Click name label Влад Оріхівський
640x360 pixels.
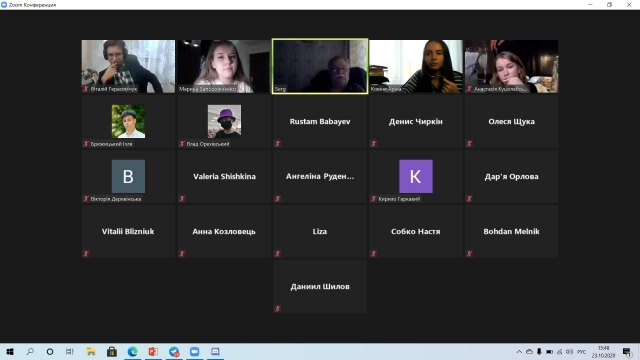tap(208, 144)
